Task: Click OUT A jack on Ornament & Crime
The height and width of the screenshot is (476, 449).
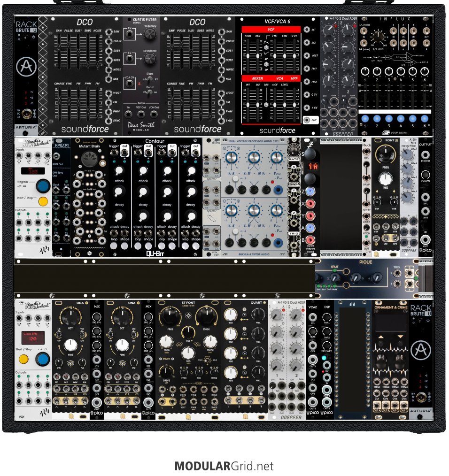Action: [x=377, y=405]
